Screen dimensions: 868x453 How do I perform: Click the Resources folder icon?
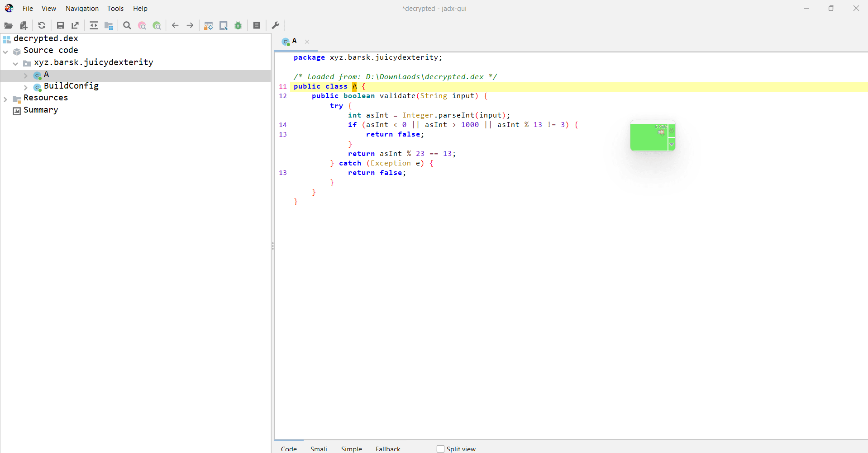[x=17, y=99]
